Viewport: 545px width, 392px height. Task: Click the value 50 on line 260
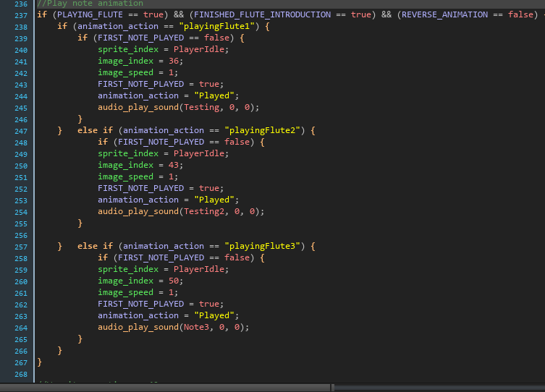point(174,281)
